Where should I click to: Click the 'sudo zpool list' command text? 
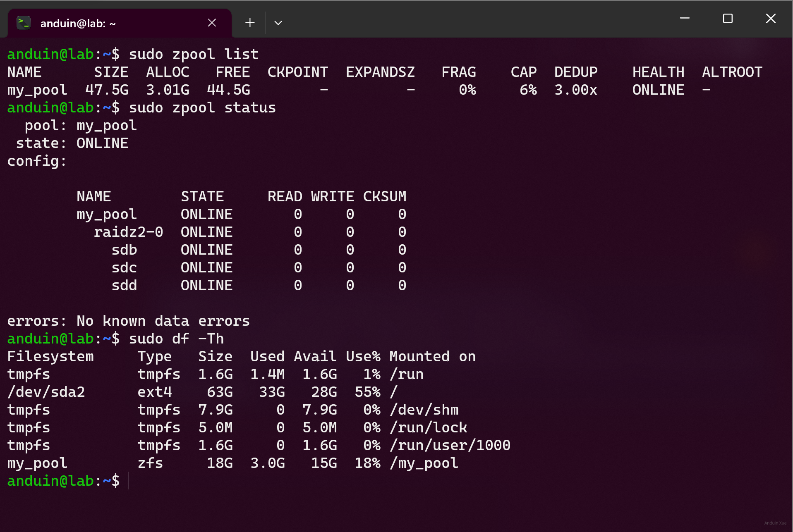193,54
